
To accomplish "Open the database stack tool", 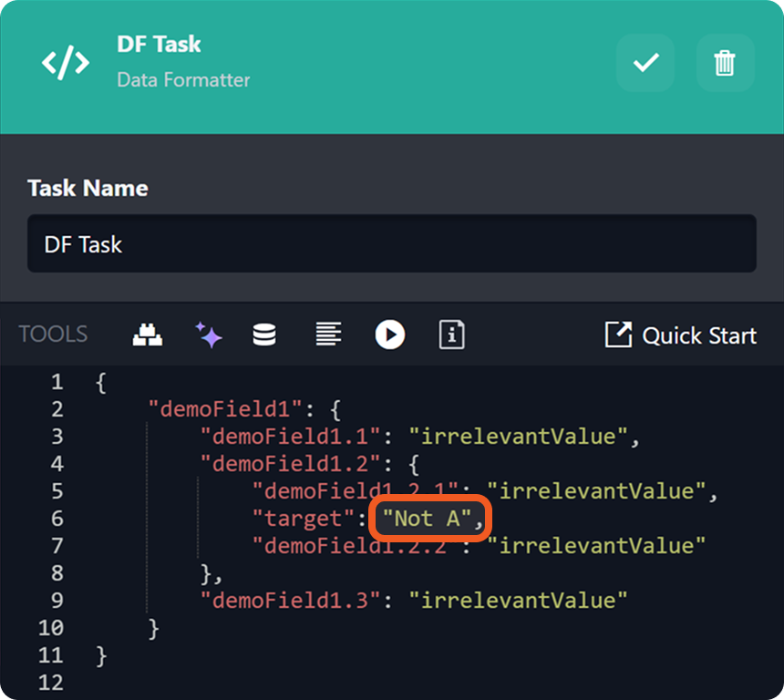I will point(264,335).
